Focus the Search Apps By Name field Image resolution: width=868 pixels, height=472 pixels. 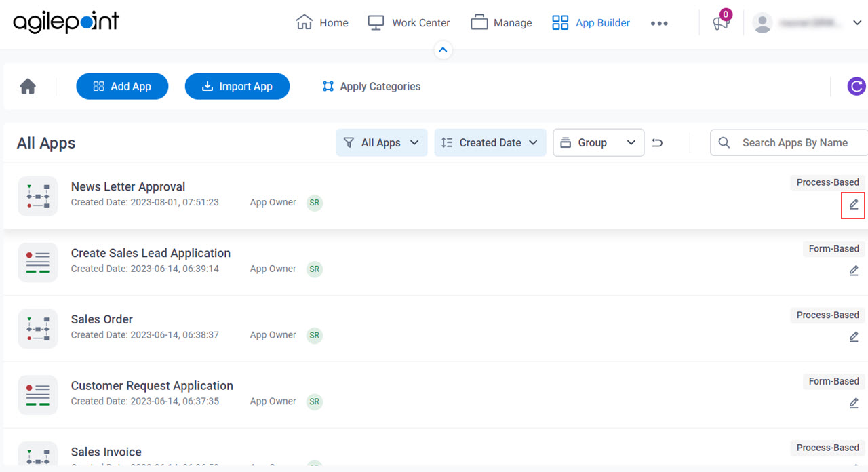click(x=789, y=142)
